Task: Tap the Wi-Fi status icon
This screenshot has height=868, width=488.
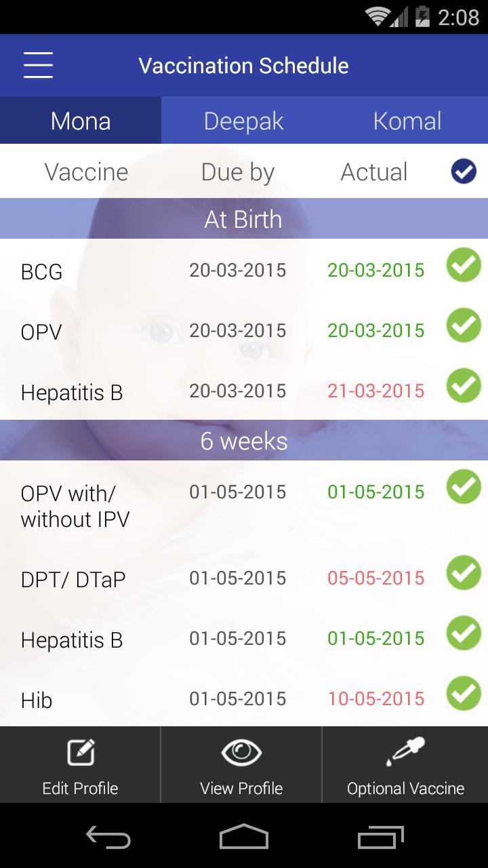Action: pyautogui.click(x=378, y=16)
